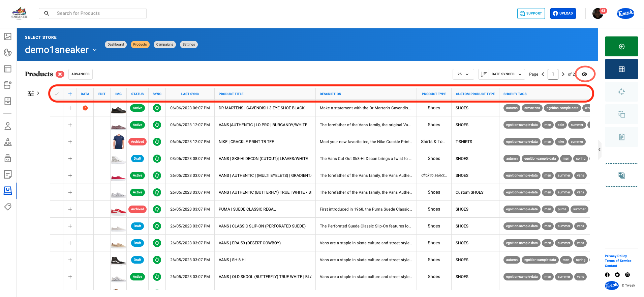Open the Facebook social link icon
The height and width of the screenshot is (297, 644).
[x=607, y=275]
